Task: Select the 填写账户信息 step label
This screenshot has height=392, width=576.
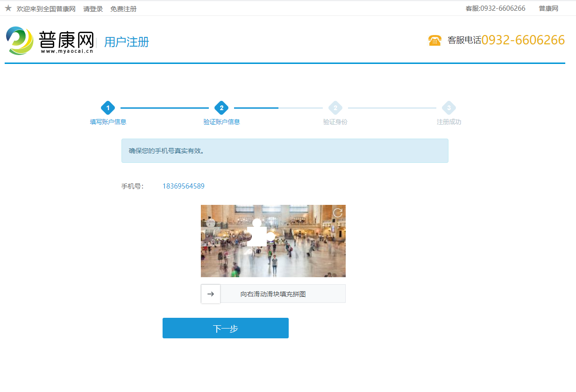Action: pyautogui.click(x=108, y=122)
